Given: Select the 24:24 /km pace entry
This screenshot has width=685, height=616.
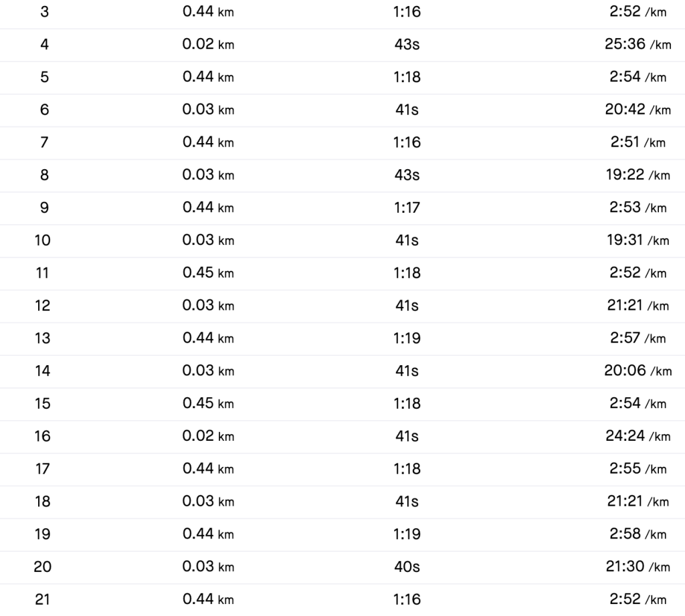Looking at the screenshot, I should (638, 436).
